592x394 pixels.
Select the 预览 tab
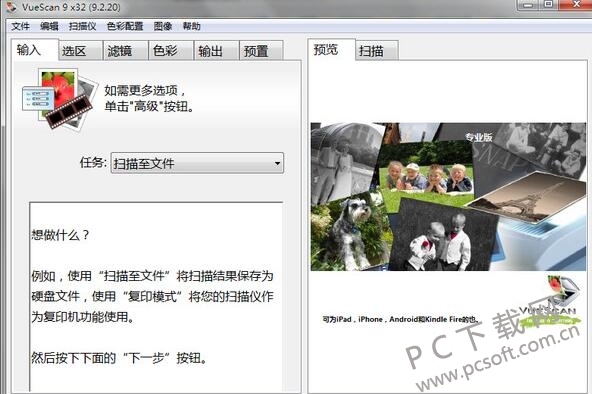331,49
